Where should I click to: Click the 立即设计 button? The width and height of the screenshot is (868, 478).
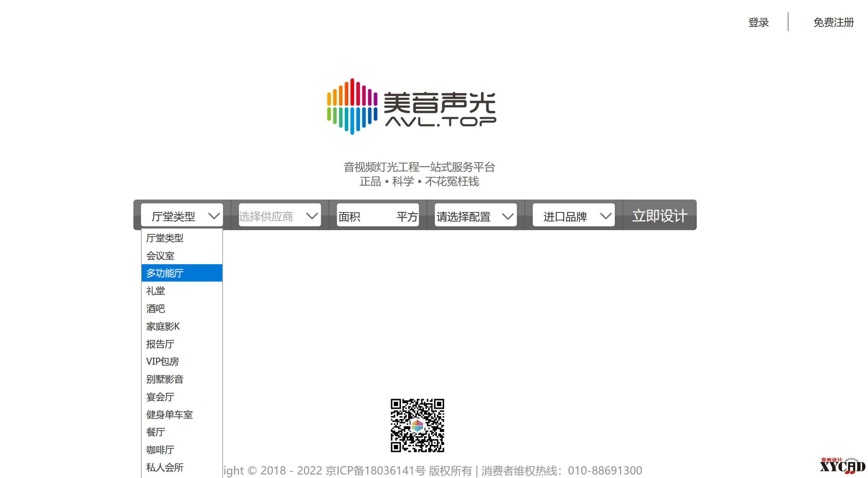pyautogui.click(x=660, y=215)
